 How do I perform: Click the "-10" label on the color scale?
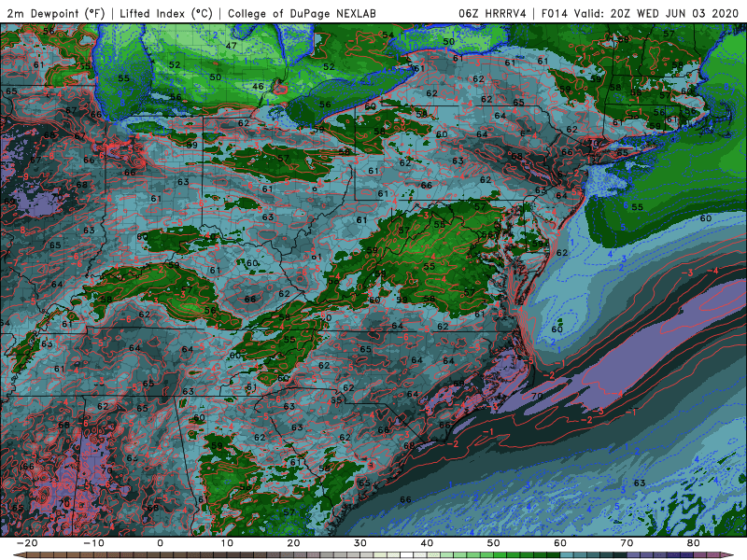(x=94, y=543)
